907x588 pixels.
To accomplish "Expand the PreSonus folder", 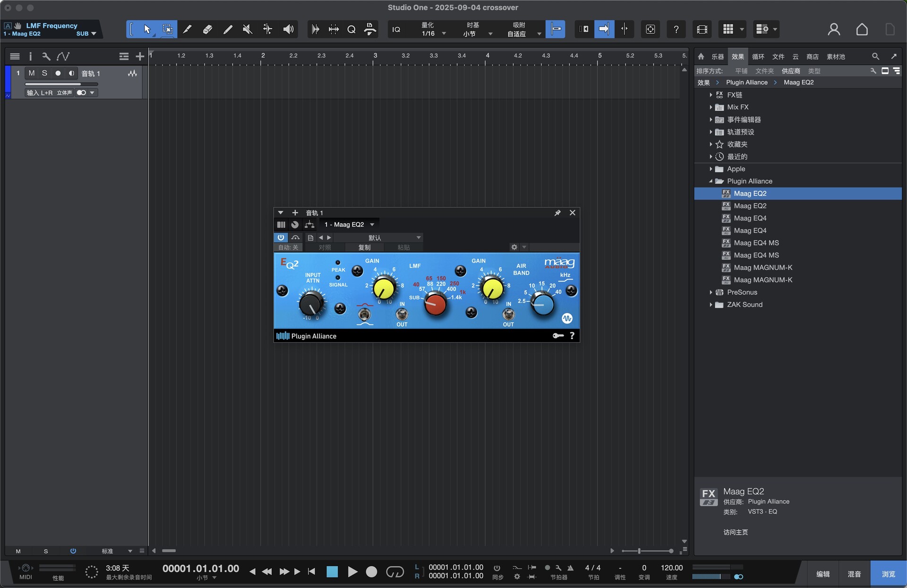I will (x=710, y=292).
